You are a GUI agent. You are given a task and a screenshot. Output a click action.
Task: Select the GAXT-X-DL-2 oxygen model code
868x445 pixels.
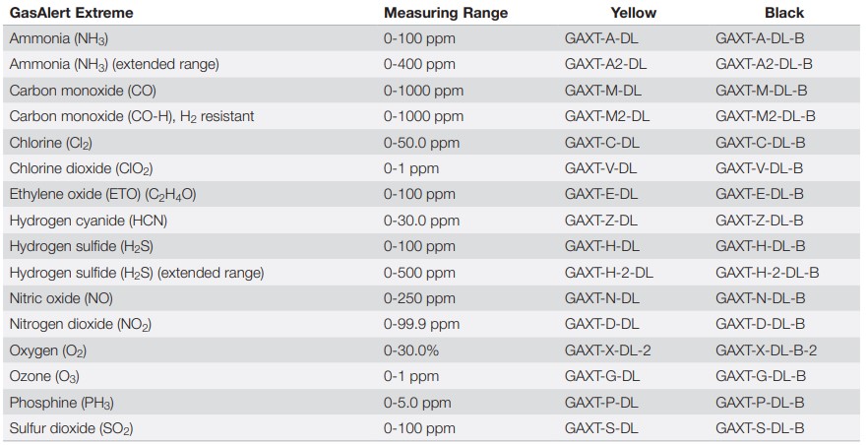click(607, 350)
